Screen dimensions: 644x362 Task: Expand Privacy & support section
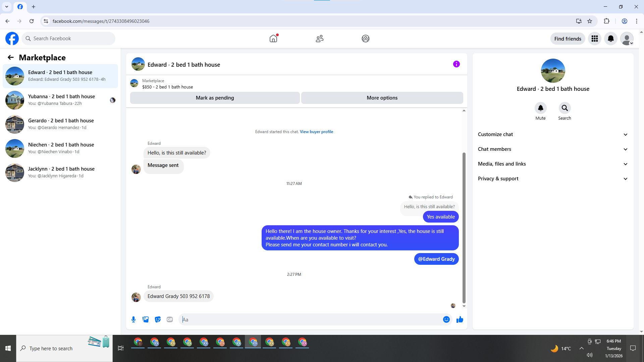(553, 179)
